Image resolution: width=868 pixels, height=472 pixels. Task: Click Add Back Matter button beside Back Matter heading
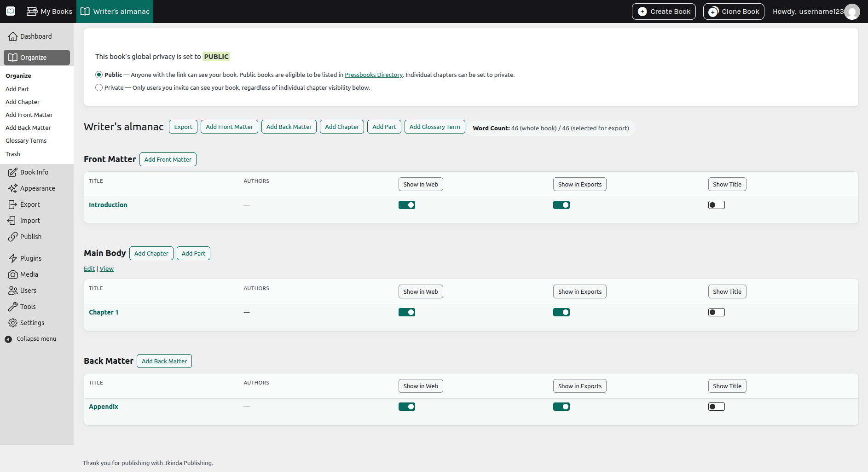[x=164, y=361]
